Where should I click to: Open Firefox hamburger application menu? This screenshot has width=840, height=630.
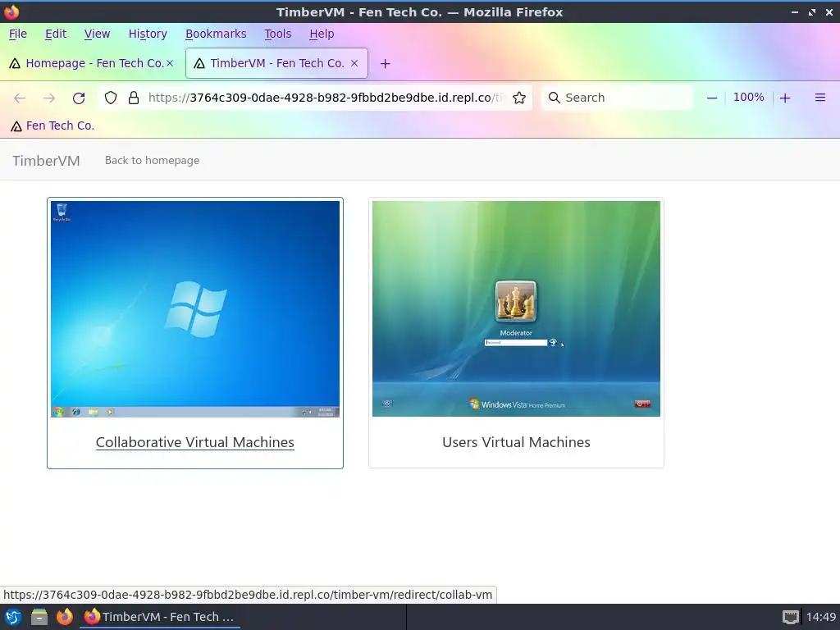(x=819, y=98)
